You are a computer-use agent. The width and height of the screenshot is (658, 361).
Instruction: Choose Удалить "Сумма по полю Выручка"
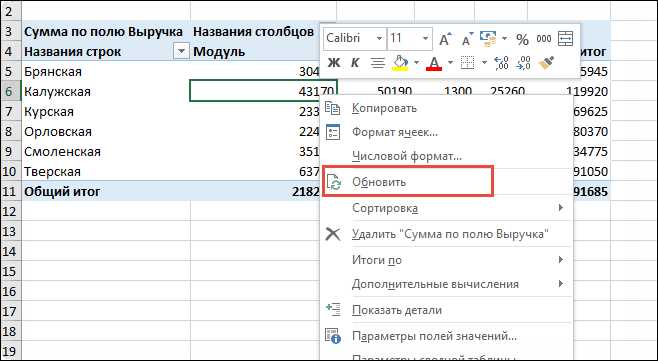click(446, 234)
